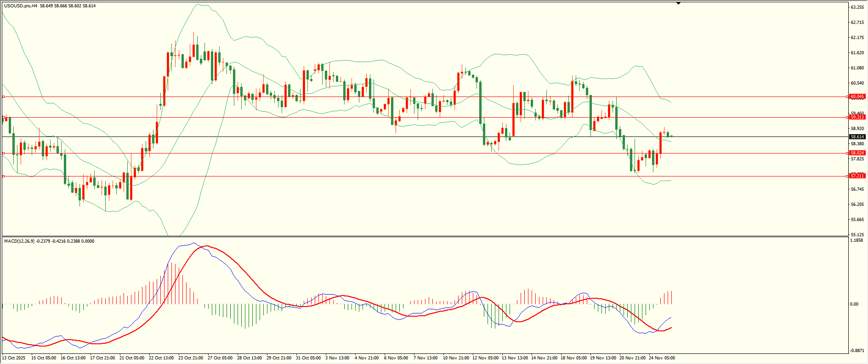Viewport: 868px width, 364px height.
Task: Click the 63.255 price scale value
Action: [857, 7]
